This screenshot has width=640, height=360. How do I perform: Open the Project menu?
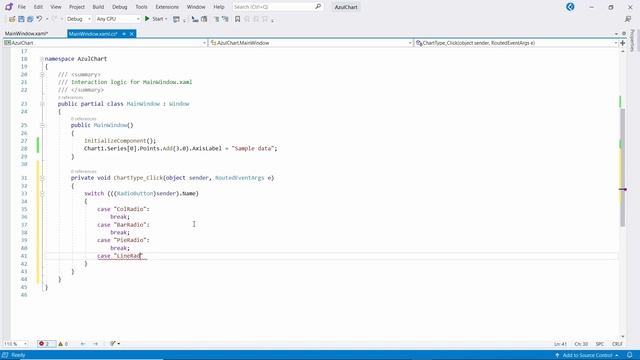tap(77, 7)
